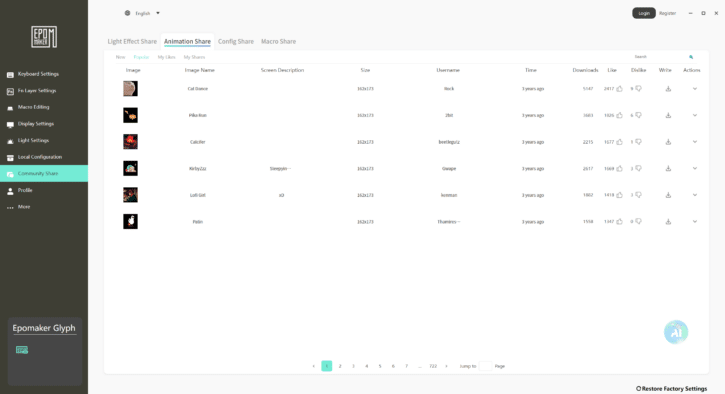Image resolution: width=725 pixels, height=394 pixels.
Task: Click the Search input field
Action: 659,57
